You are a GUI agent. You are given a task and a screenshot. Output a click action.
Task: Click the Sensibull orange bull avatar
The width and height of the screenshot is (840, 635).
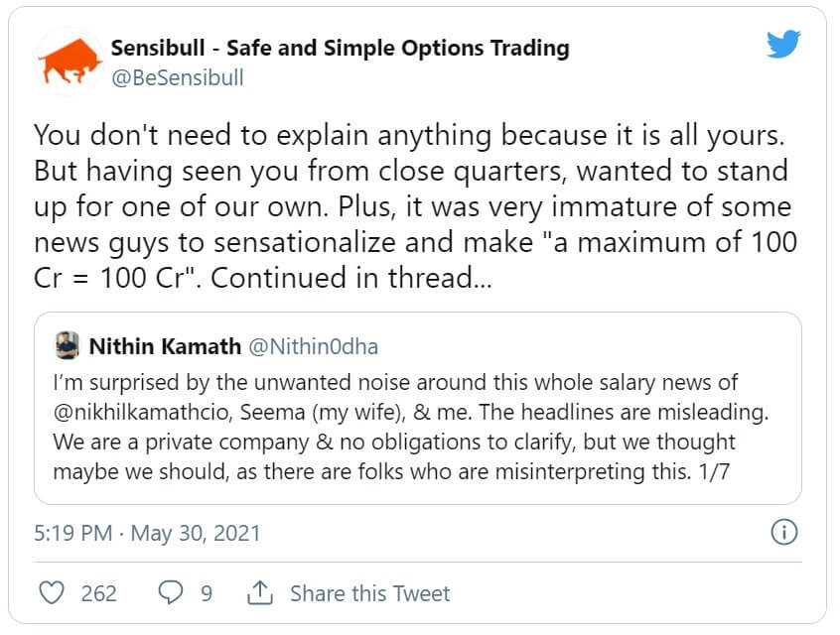70,62
